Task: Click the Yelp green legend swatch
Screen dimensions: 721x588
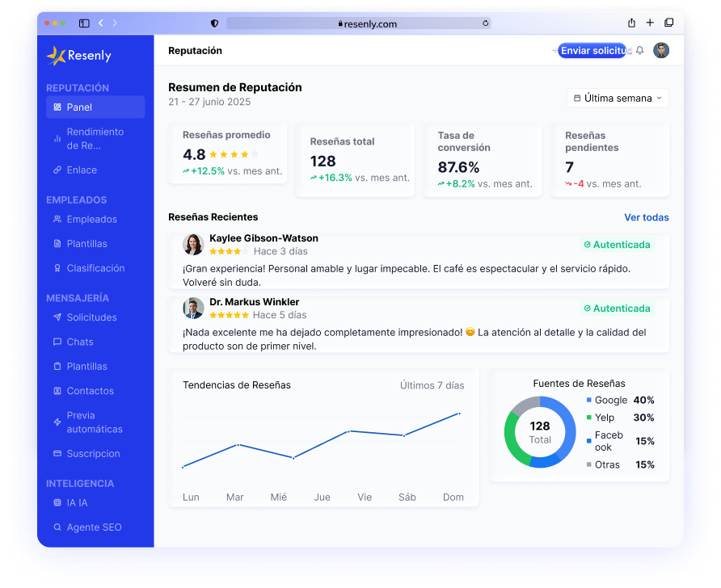Action: point(589,418)
